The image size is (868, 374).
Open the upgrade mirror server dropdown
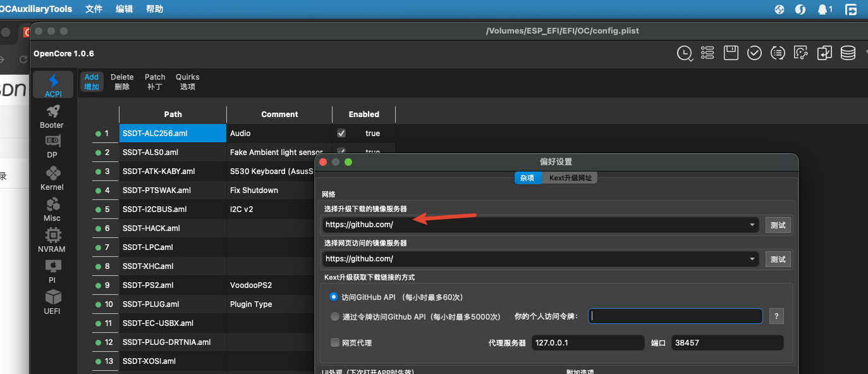(x=752, y=225)
